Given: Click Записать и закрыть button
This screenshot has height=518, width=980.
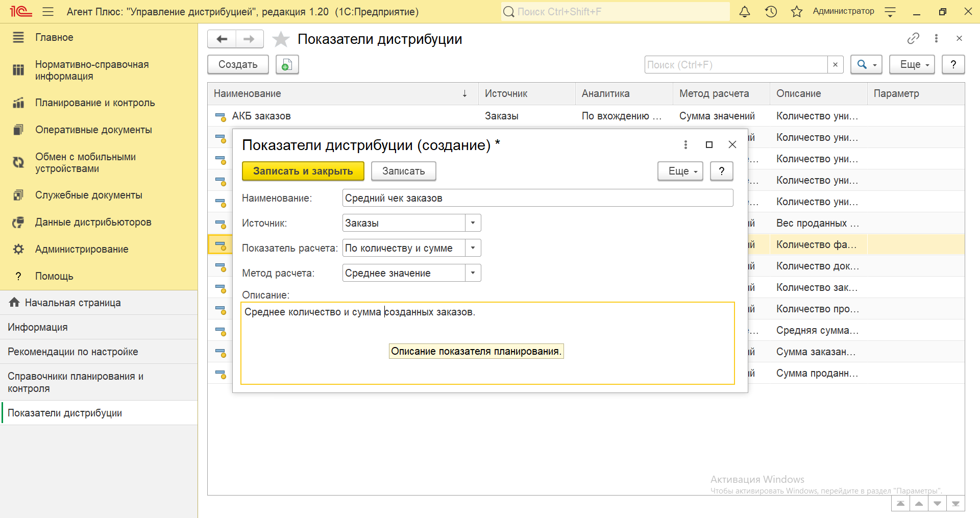Looking at the screenshot, I should [x=303, y=171].
